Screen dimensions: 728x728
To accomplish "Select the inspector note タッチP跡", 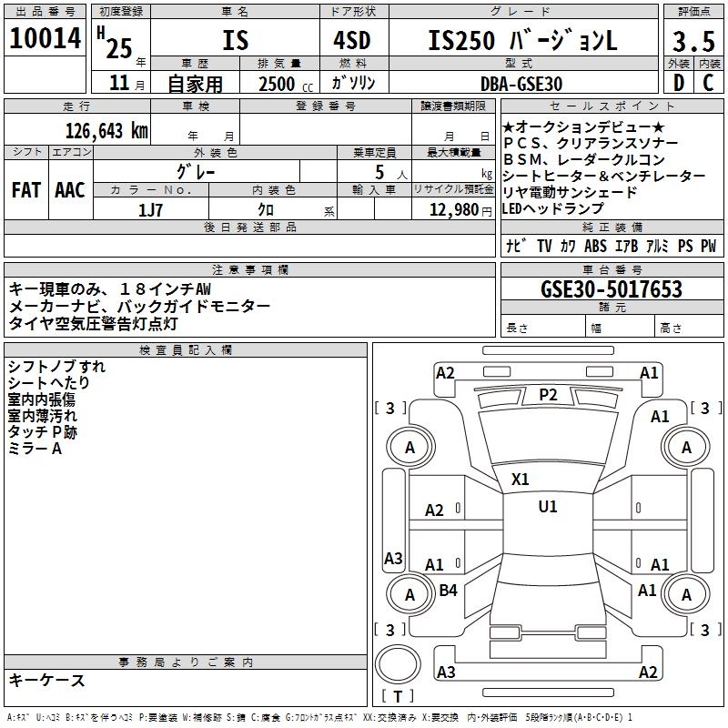I will (42, 431).
